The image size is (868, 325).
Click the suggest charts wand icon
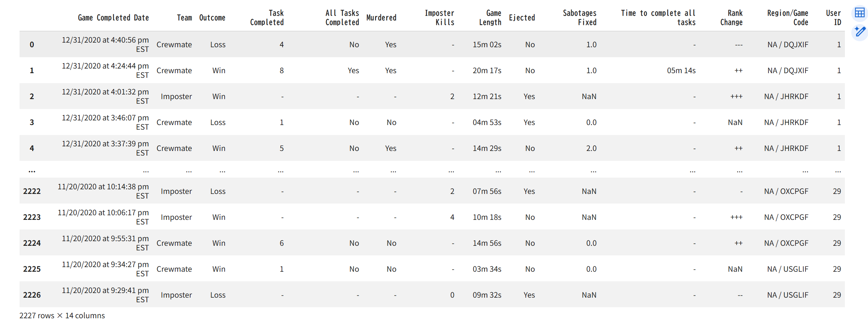(859, 32)
